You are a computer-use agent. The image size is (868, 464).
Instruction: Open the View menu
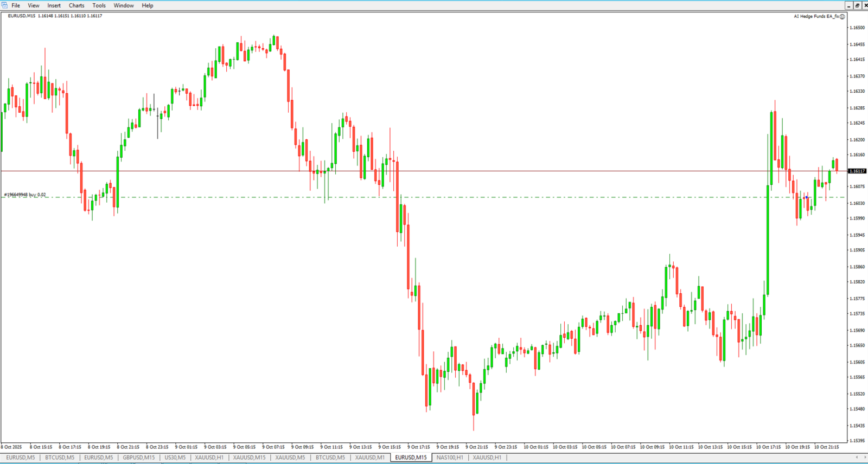click(x=34, y=5)
